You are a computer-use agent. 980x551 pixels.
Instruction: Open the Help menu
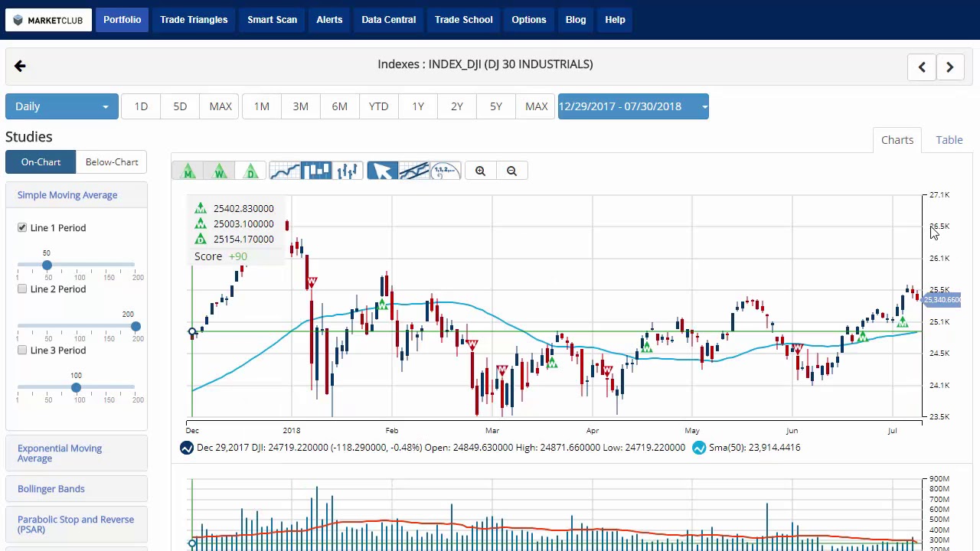click(x=615, y=20)
